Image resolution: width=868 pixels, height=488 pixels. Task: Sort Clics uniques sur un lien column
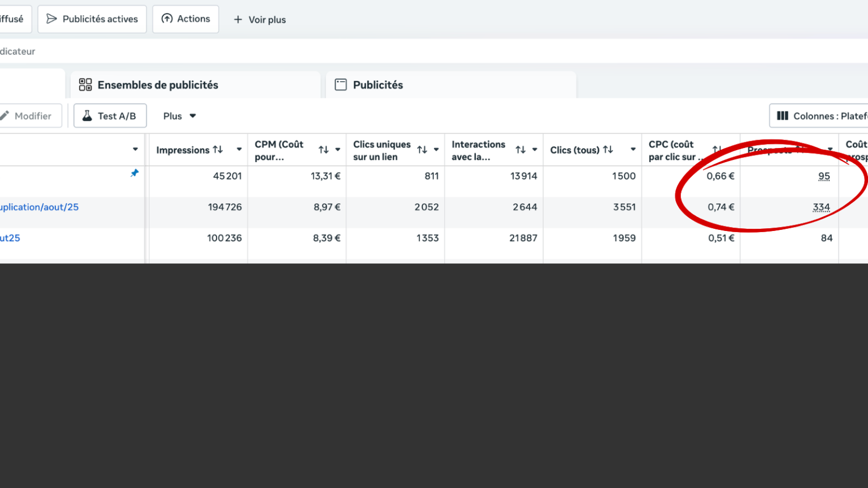point(422,150)
